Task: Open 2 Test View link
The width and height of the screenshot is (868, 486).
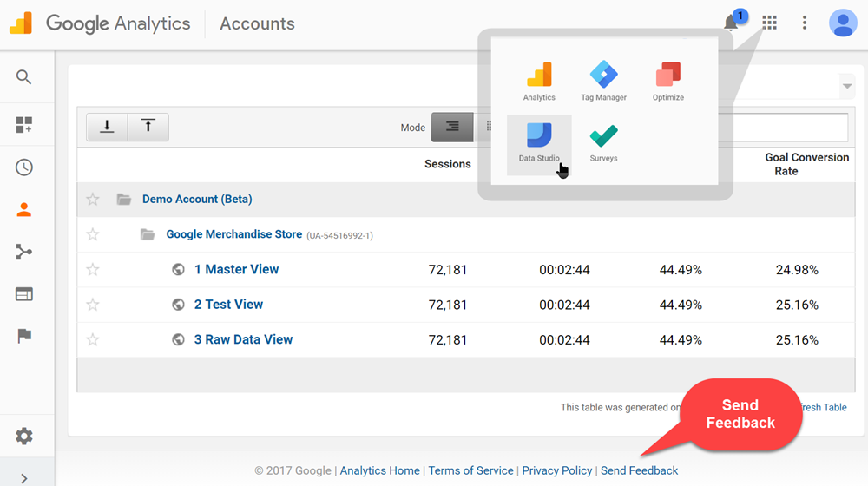Action: click(228, 305)
